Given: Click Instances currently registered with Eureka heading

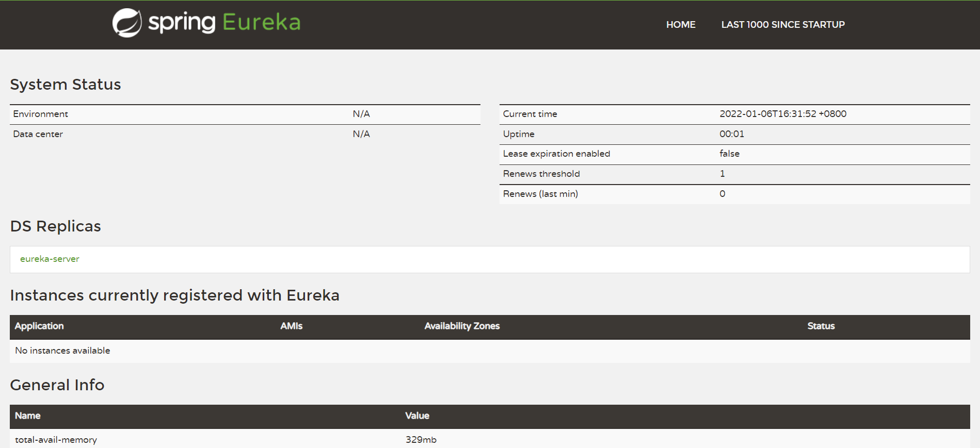Looking at the screenshot, I should click(175, 295).
